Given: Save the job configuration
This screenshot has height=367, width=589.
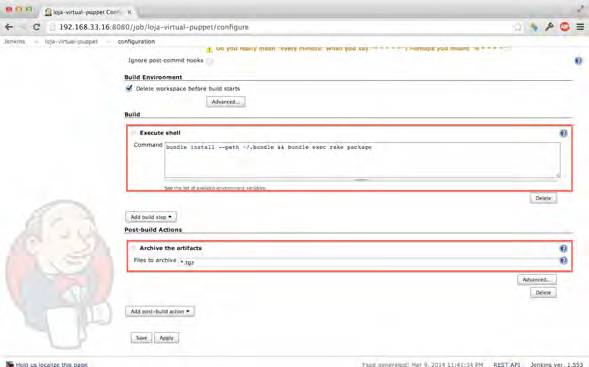Looking at the screenshot, I should pyautogui.click(x=141, y=338).
